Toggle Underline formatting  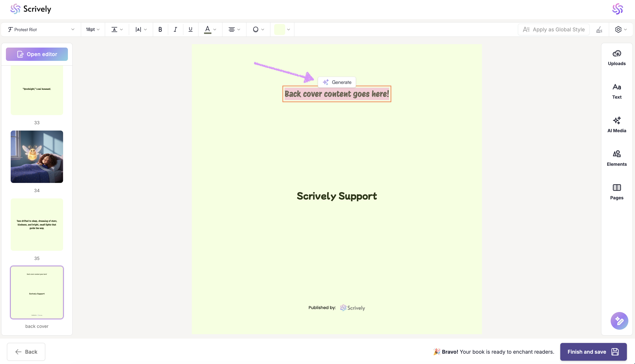point(190,30)
